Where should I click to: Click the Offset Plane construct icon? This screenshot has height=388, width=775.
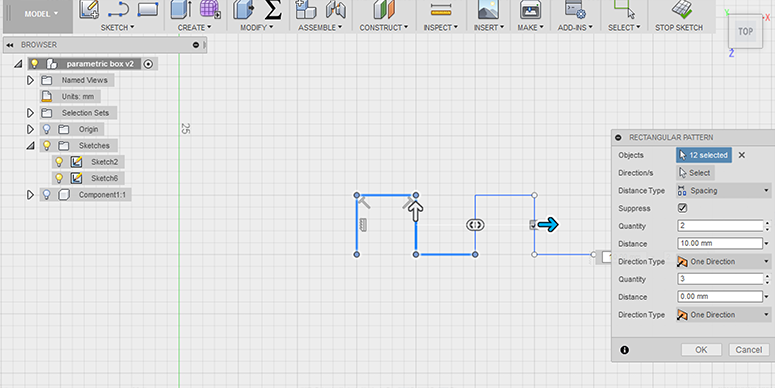[x=384, y=9]
